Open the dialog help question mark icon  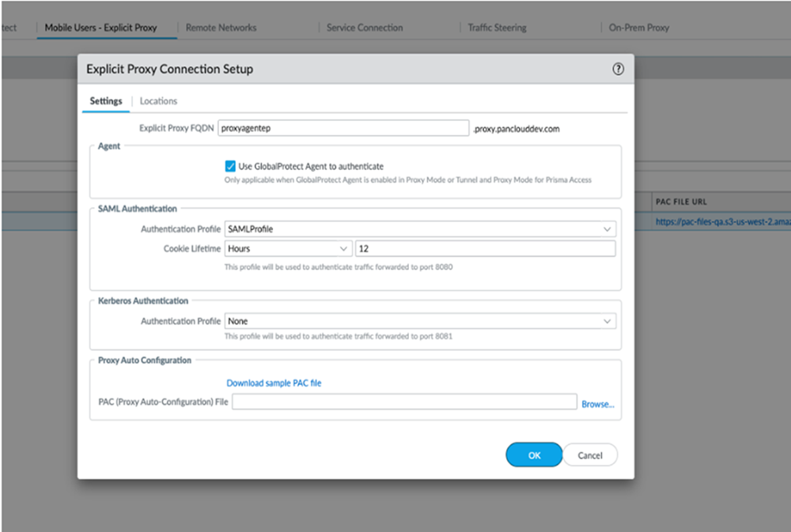coord(618,69)
